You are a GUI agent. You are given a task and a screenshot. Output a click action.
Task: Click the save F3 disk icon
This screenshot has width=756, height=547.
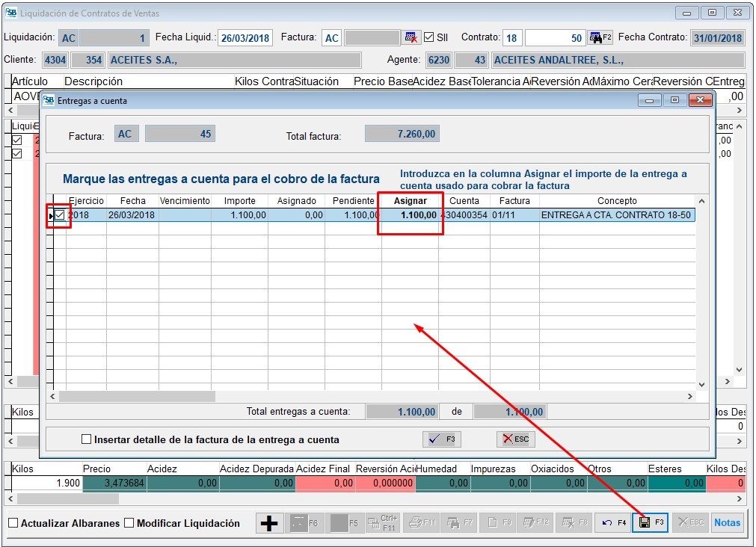pos(651,522)
